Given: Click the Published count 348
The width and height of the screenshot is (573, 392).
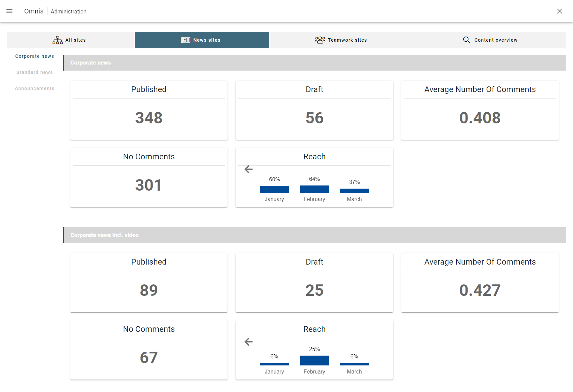Looking at the screenshot, I should [x=149, y=118].
